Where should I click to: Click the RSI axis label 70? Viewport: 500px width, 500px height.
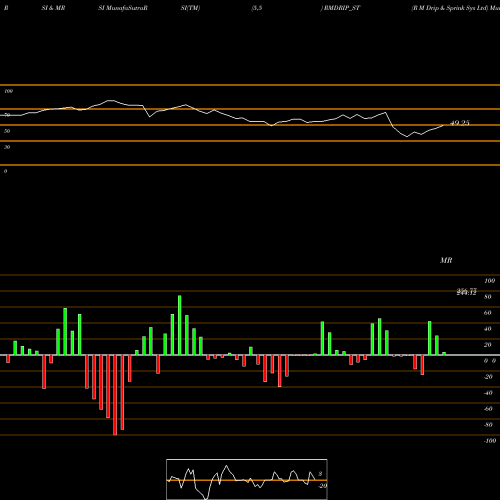point(7,115)
